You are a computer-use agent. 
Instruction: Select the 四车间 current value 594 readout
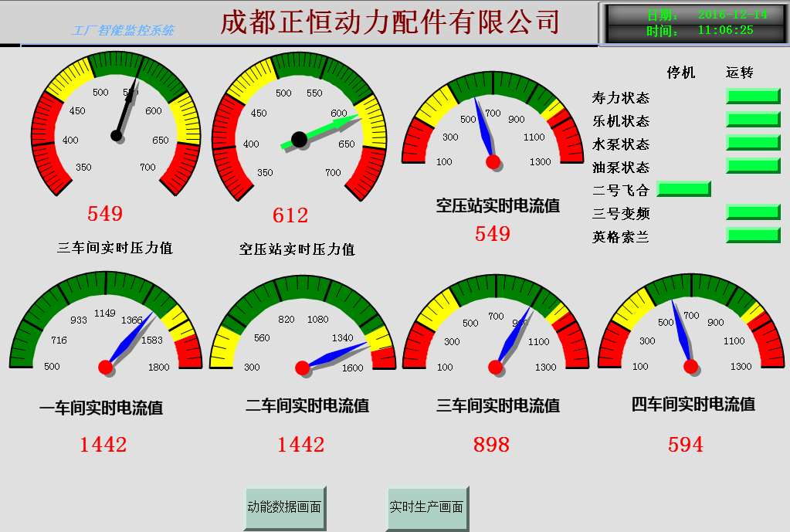pyautogui.click(x=686, y=444)
